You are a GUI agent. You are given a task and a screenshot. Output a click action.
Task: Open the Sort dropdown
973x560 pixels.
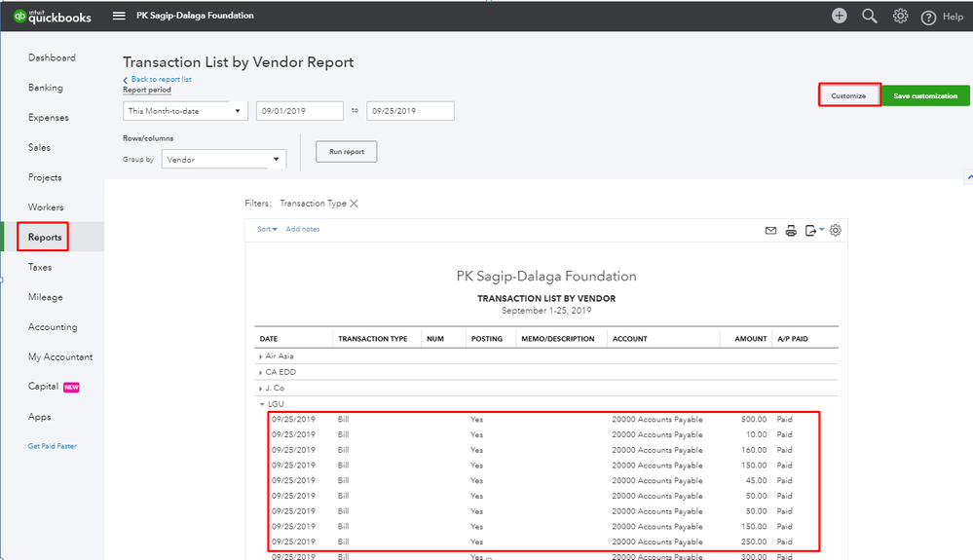267,229
